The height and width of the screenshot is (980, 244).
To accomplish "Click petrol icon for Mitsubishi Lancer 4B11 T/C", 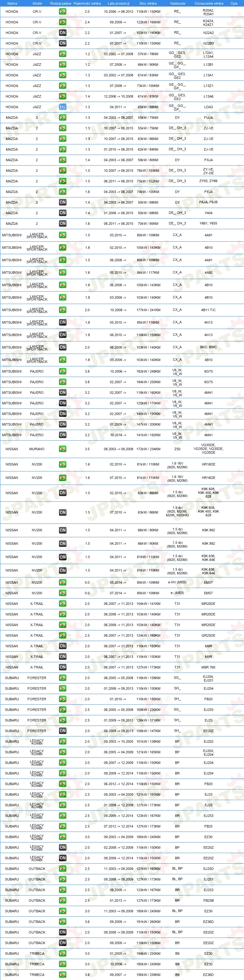I will pyautogui.click(x=63, y=310).
